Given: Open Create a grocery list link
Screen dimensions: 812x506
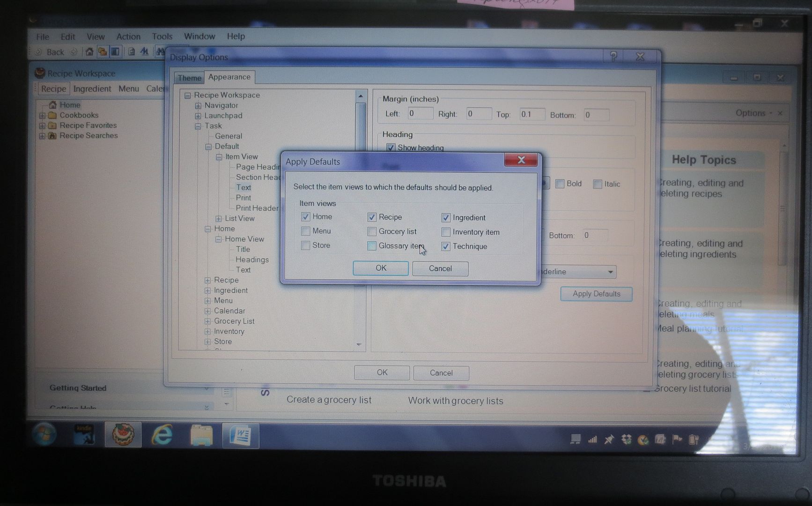Looking at the screenshot, I should pos(329,400).
